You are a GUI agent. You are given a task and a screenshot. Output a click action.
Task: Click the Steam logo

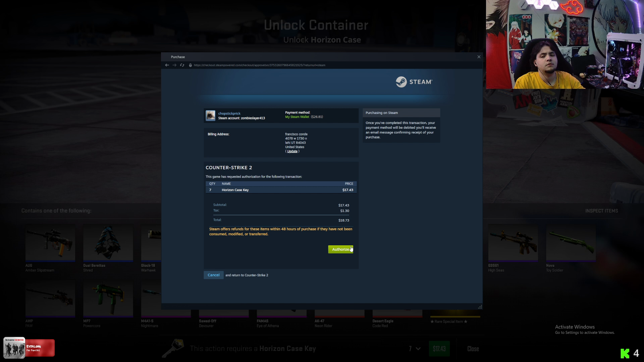click(414, 82)
